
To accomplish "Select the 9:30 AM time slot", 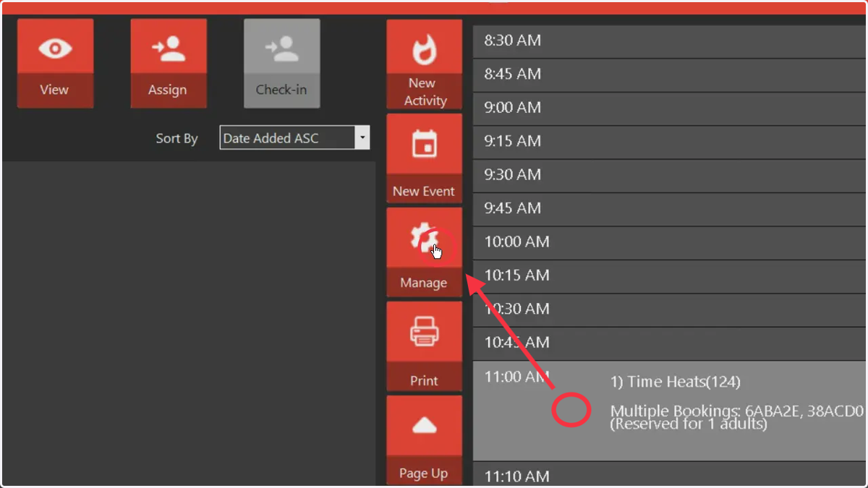I will (x=670, y=176).
